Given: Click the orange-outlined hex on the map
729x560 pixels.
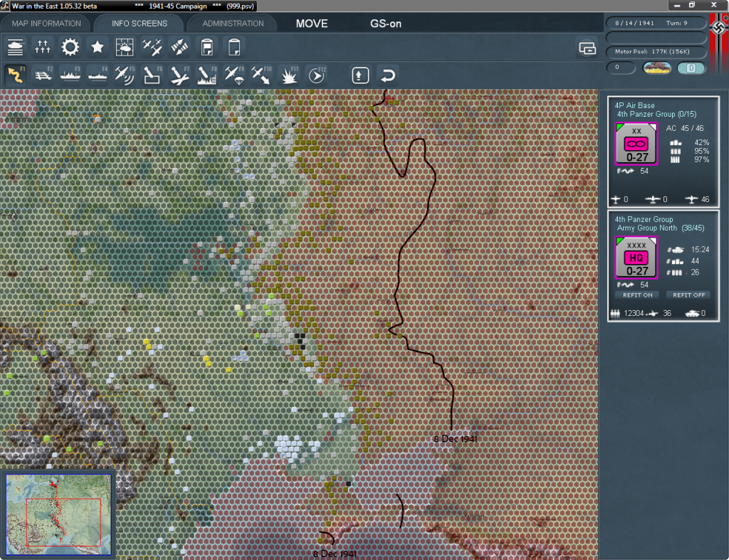Looking at the screenshot, I should click(x=97, y=119).
